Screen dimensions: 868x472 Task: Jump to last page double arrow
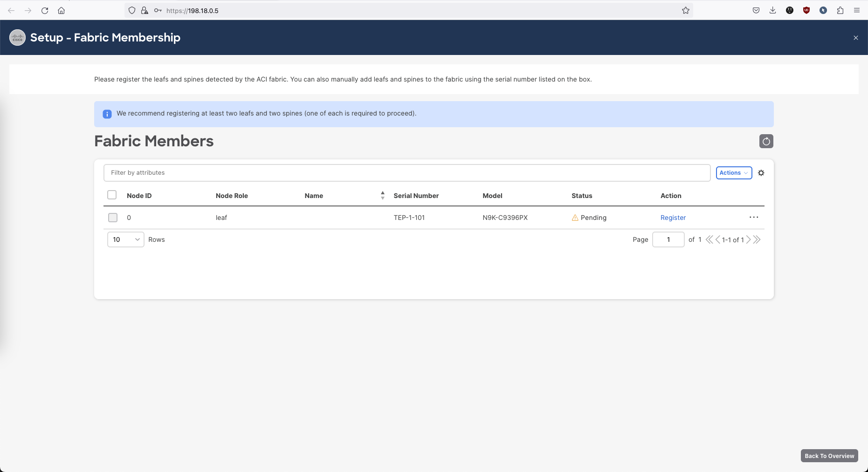757,239
